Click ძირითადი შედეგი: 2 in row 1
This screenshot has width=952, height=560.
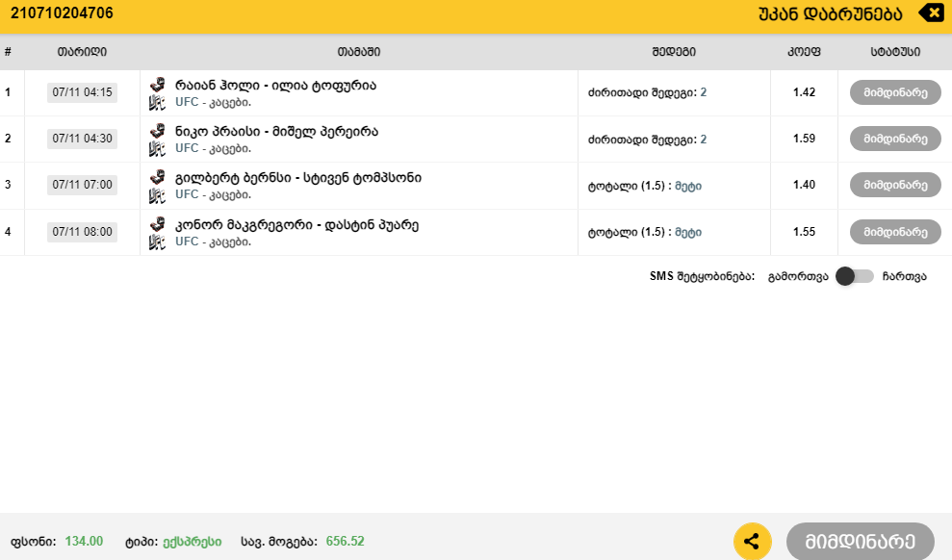click(x=647, y=92)
